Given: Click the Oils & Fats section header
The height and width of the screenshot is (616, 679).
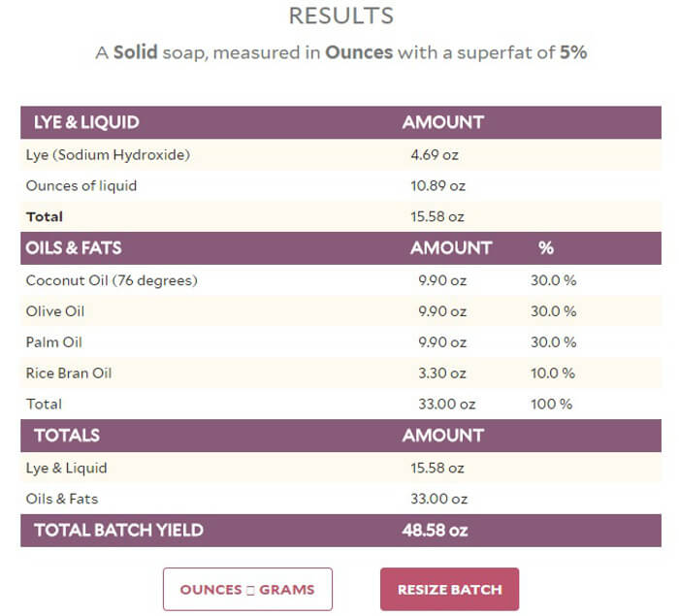Looking at the screenshot, I should (x=74, y=248).
